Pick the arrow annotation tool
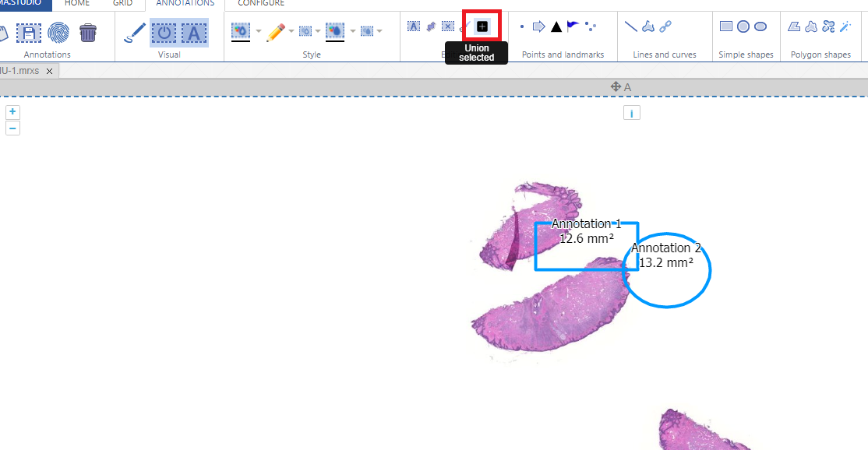Viewport: 868px width, 450px height. (x=538, y=26)
